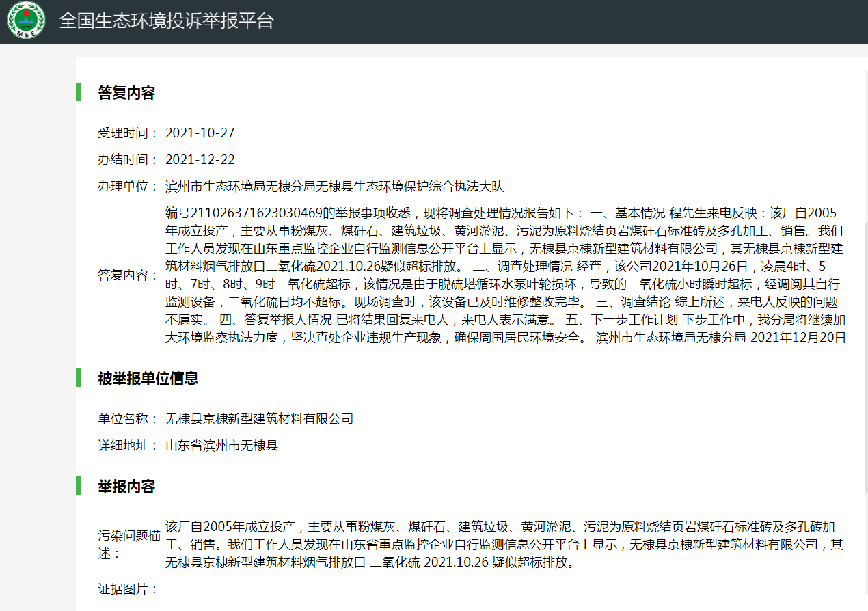Click the 举报内容 section heading
Image resolution: width=868 pixels, height=611 pixels.
tap(126, 487)
